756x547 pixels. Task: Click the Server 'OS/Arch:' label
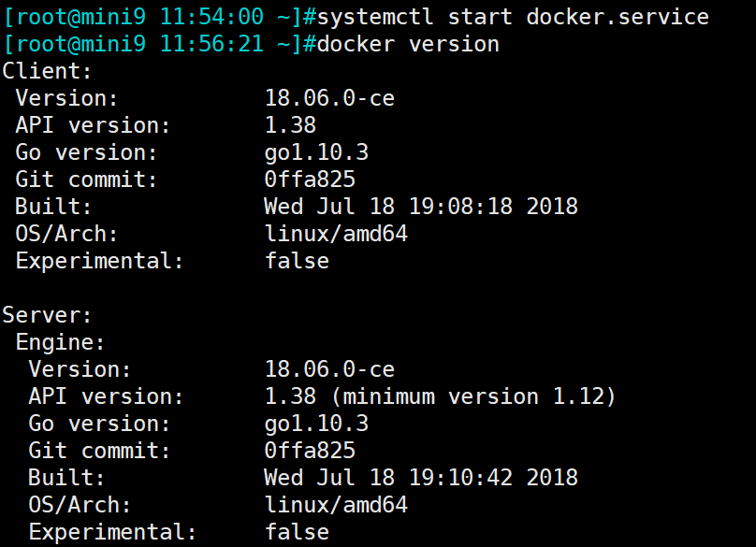[80, 505]
